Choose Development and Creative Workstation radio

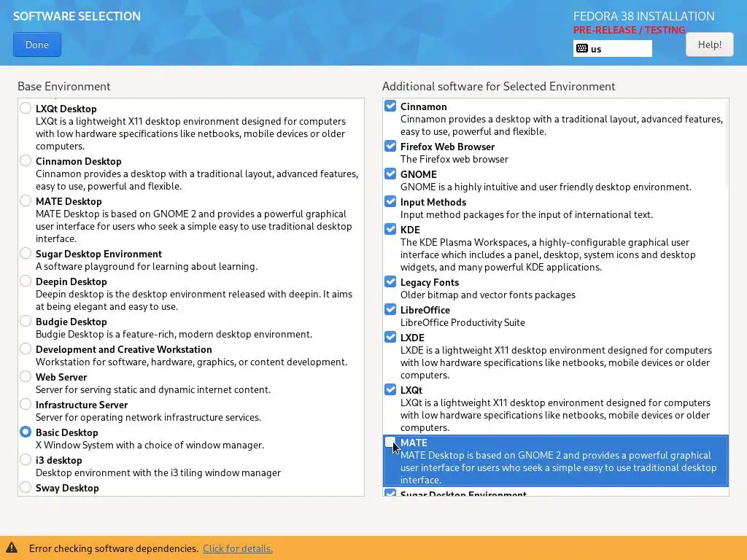[26, 349]
